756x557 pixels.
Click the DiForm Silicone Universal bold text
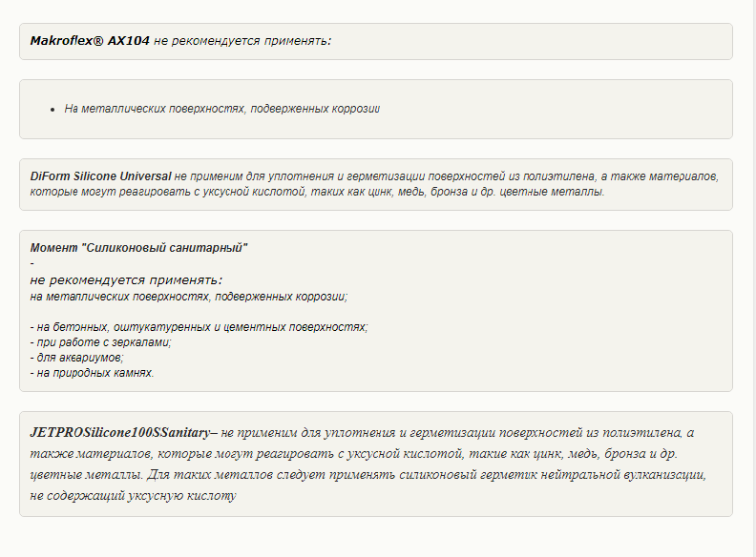coord(101,176)
